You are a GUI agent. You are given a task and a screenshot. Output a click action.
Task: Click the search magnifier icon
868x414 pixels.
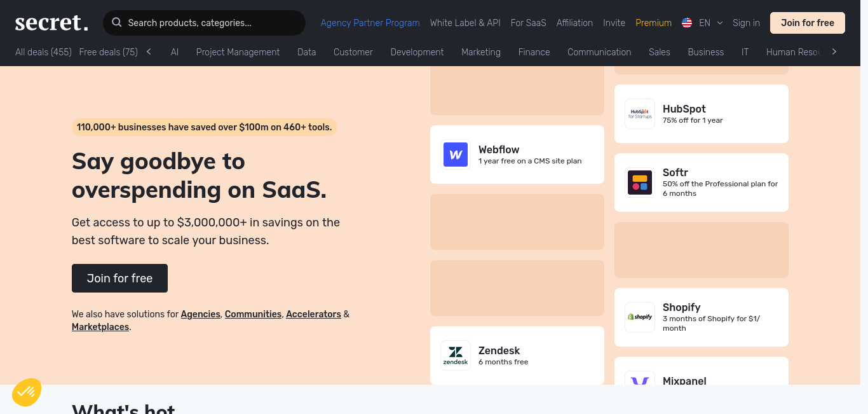(117, 23)
